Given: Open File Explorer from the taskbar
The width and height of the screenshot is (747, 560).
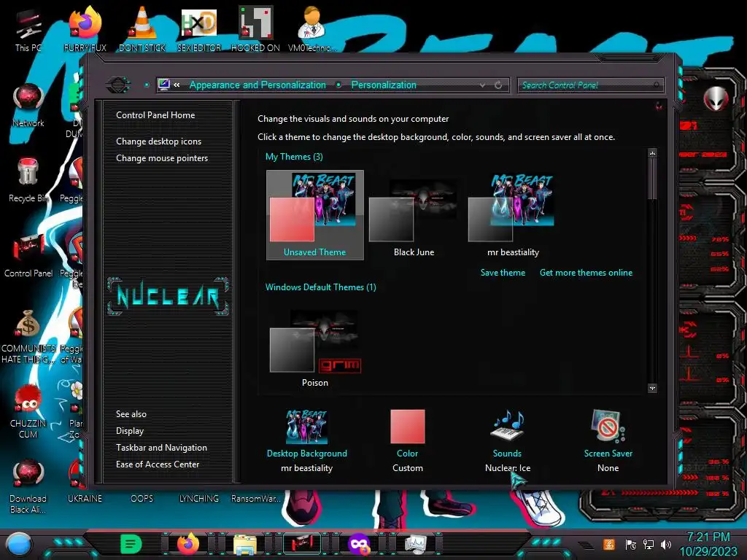Looking at the screenshot, I should pyautogui.click(x=245, y=544).
